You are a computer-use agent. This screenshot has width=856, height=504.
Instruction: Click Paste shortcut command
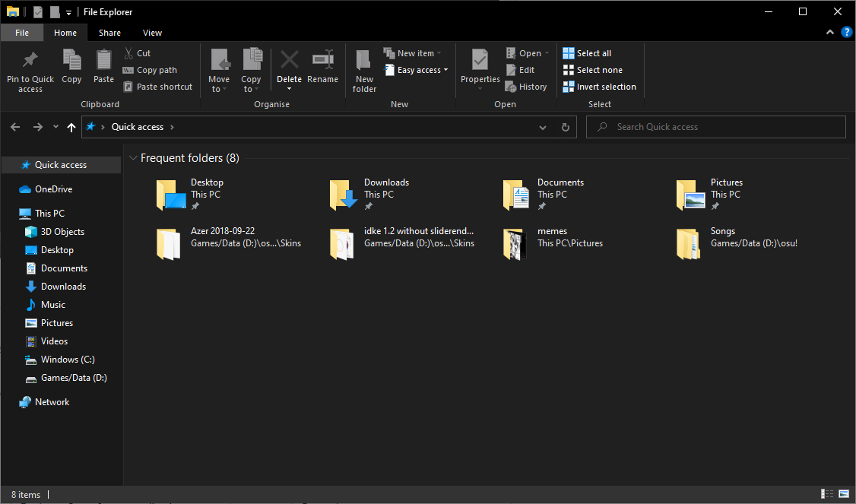(x=158, y=87)
